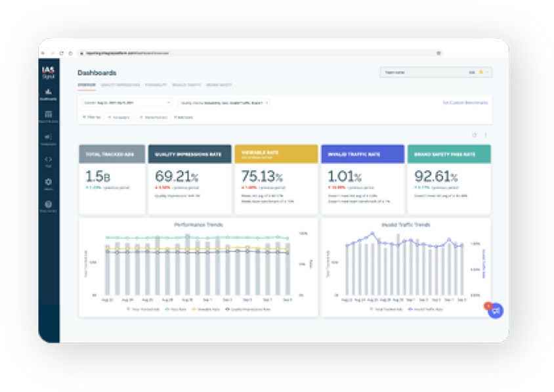The width and height of the screenshot is (554, 392).
Task: Reload the page with browser refresh button
Action: pos(62,53)
